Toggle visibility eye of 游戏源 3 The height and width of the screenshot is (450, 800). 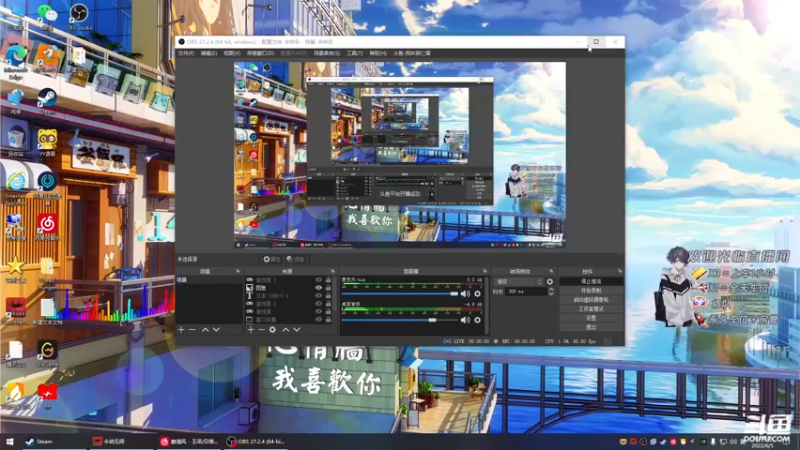pyautogui.click(x=318, y=280)
